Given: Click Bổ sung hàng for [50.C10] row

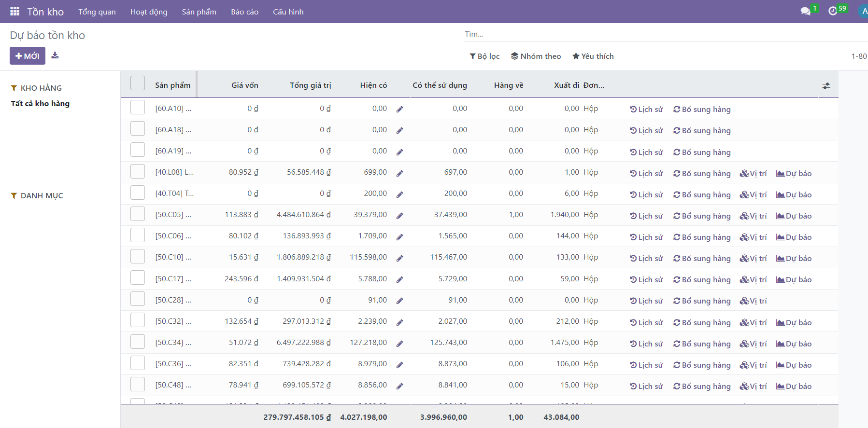Looking at the screenshot, I should click(702, 259).
